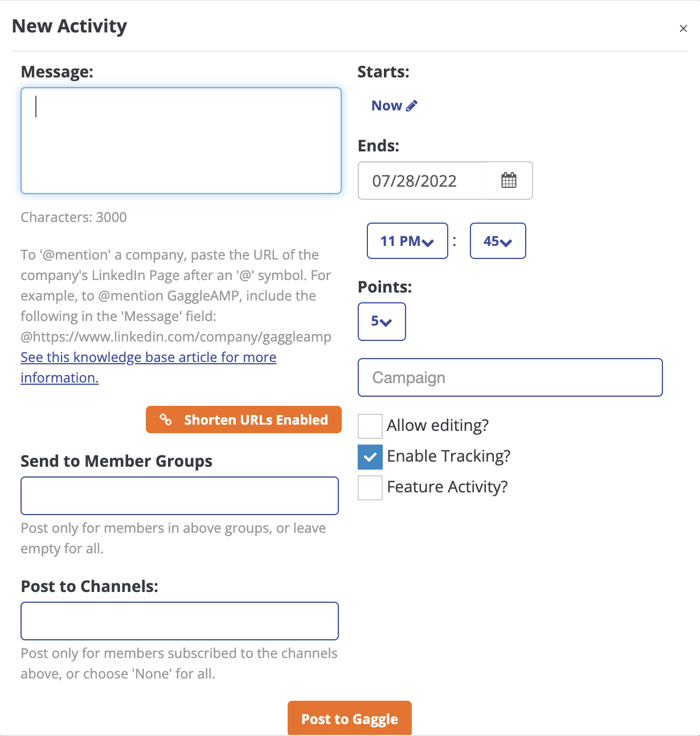Viewport: 700px width, 736px height.
Task: Open the 11 PM hour dropdown
Action: tap(407, 241)
